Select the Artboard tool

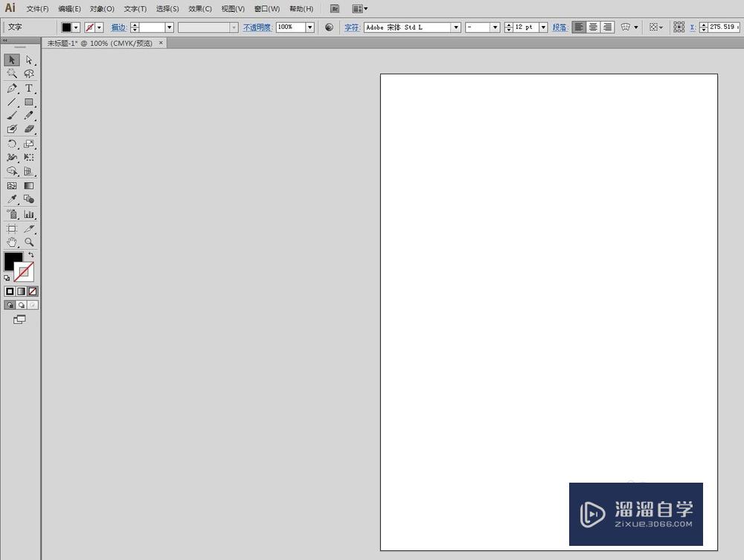(12, 228)
